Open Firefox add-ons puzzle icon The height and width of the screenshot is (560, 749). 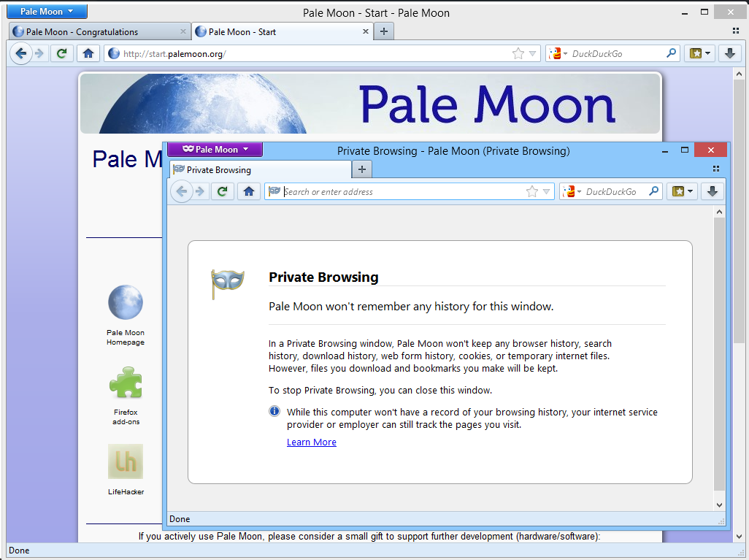[126, 383]
